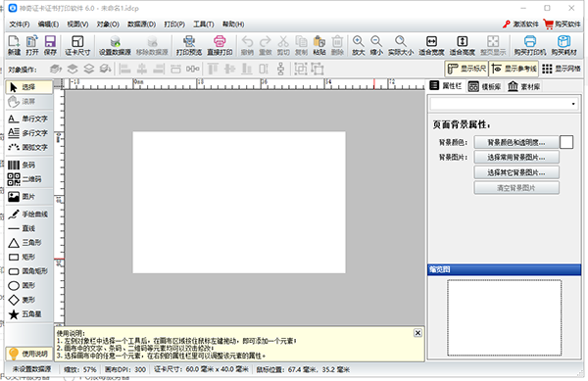Open the 编辑(E) menu
588x381 pixels.
(48, 24)
